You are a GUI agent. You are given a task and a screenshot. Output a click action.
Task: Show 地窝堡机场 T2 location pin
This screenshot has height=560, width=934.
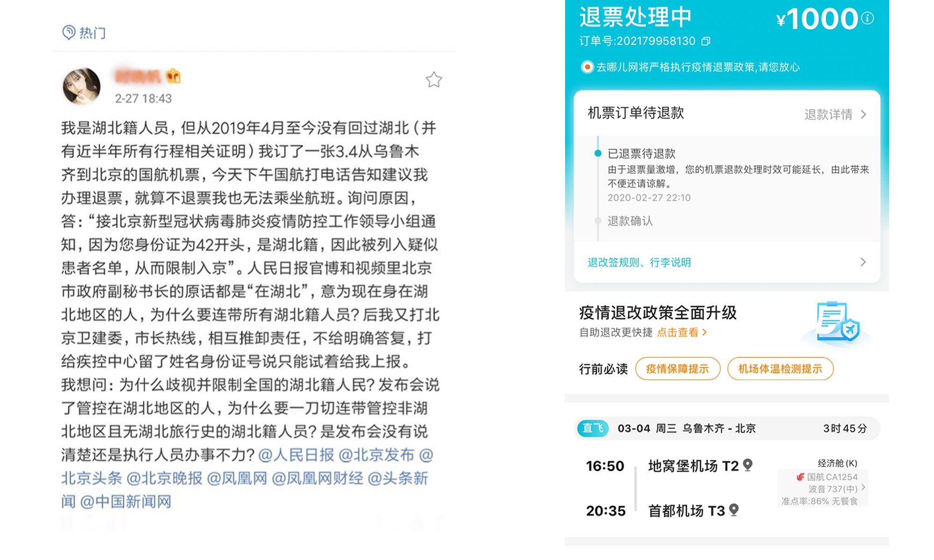[748, 465]
